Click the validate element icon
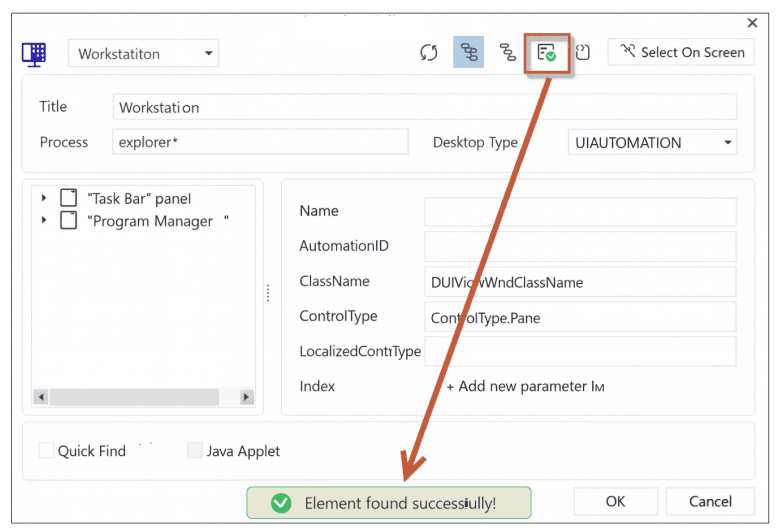This screenshot has height=532, width=779. pyautogui.click(x=546, y=53)
